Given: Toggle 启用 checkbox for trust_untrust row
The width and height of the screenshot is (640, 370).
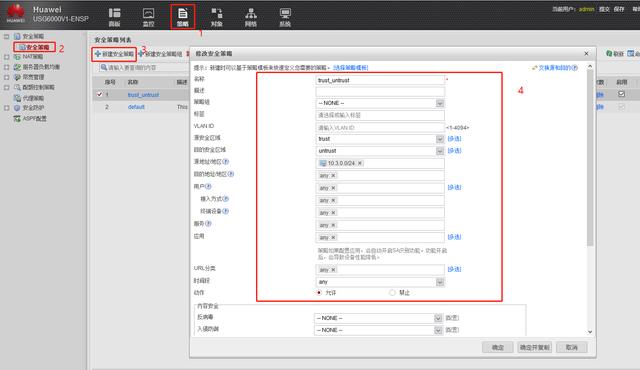Looking at the screenshot, I should [x=621, y=94].
